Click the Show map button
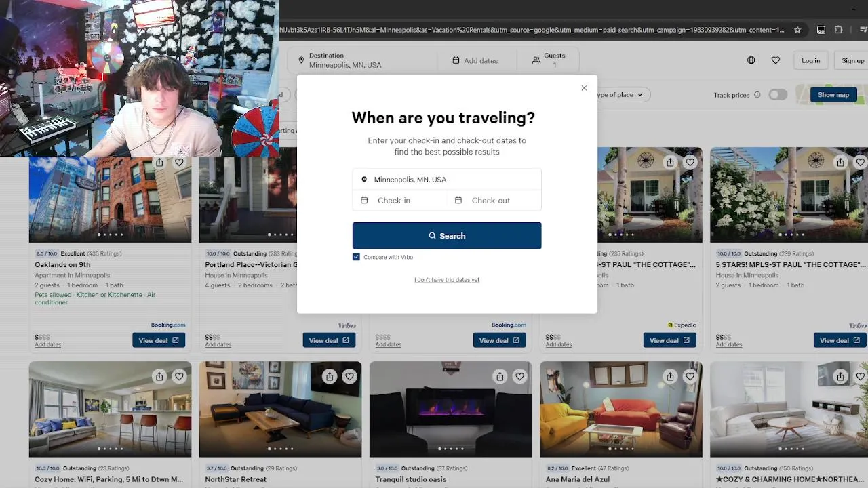 [833, 95]
